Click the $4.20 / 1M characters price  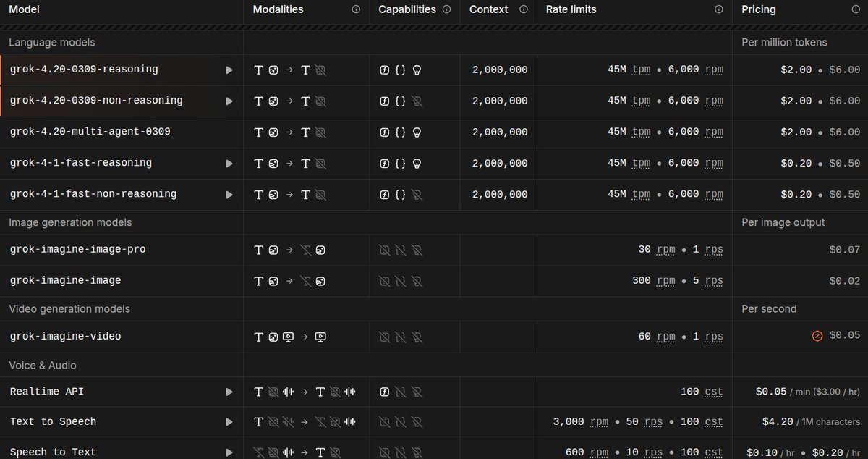pyautogui.click(x=812, y=422)
